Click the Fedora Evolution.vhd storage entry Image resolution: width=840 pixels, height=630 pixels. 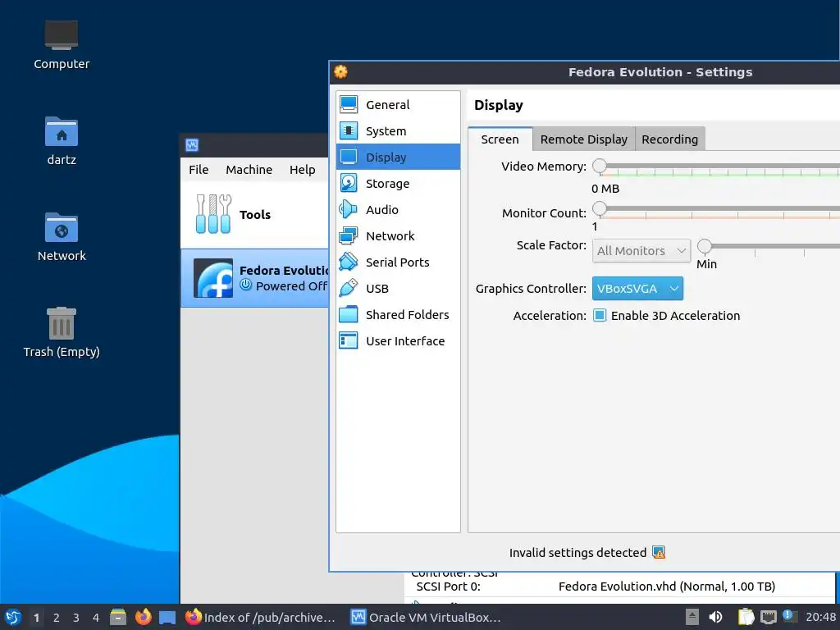point(666,587)
